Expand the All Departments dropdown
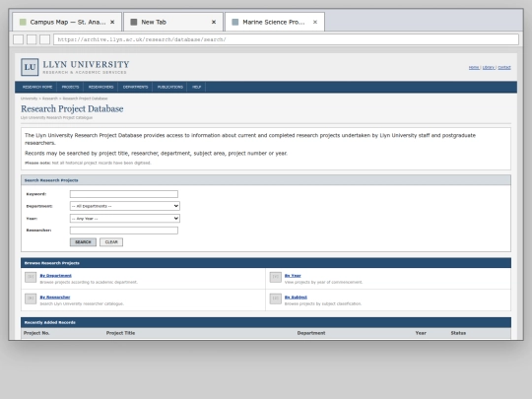This screenshot has height=399, width=532. (125, 206)
